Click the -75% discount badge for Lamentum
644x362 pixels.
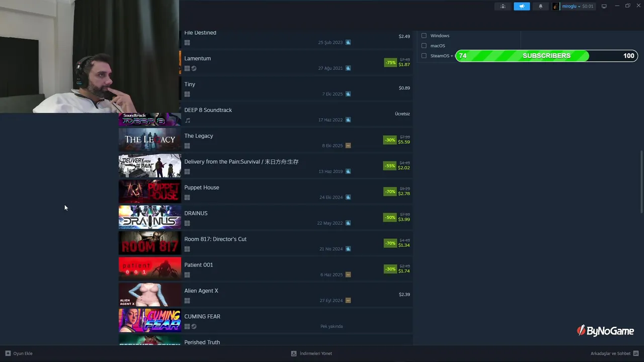tap(390, 63)
